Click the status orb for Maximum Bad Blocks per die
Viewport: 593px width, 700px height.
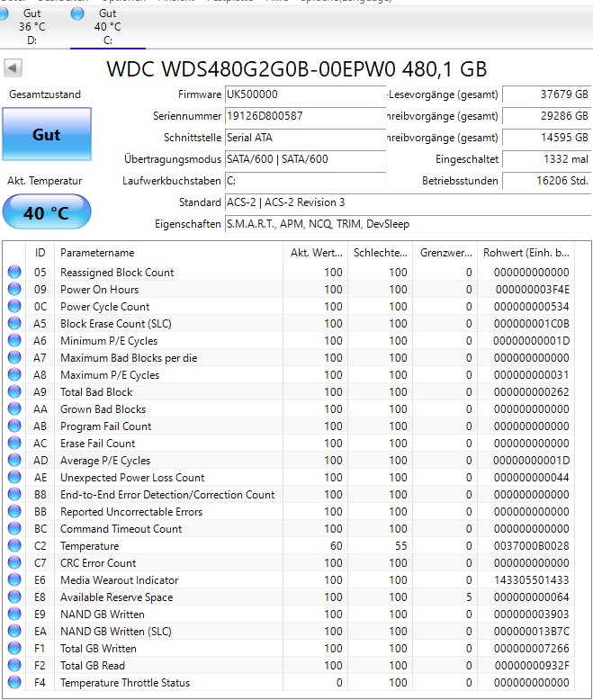(x=14, y=357)
